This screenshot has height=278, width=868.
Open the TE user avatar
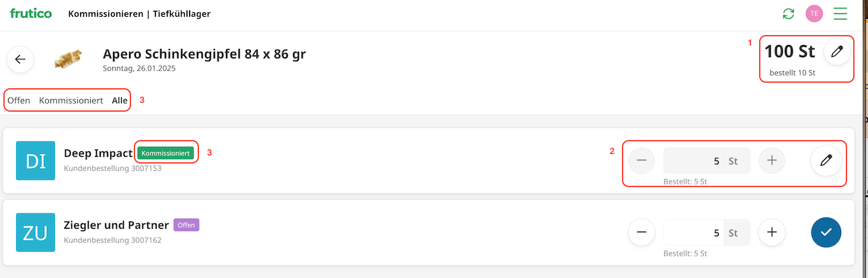click(x=814, y=13)
